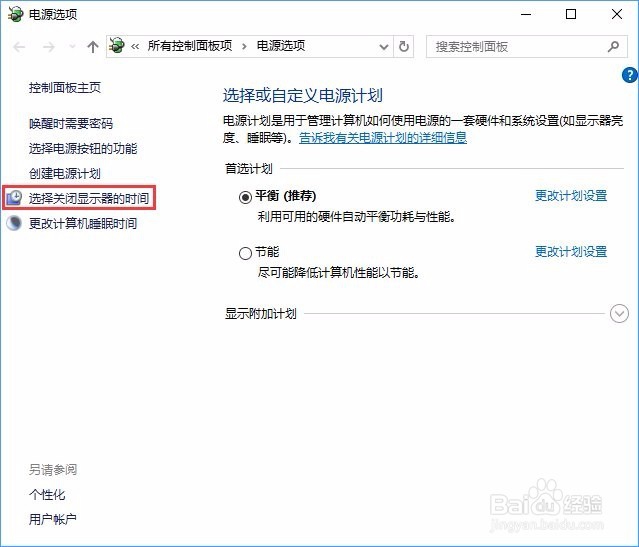Click the double chevron in the address bar
Image resolution: width=639 pixels, height=547 pixels.
(135, 46)
